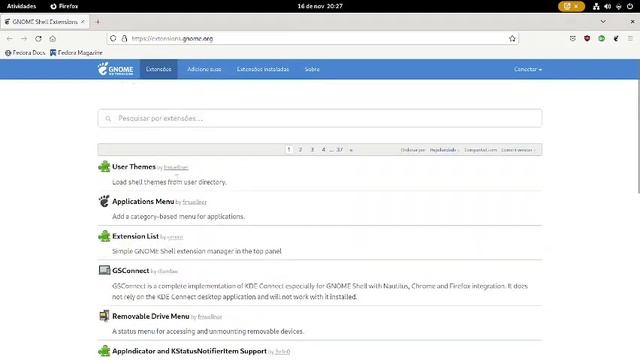Viewport: 640px width, 360px height.
Task: Click the page vertical scrollbar
Action: [x=638, y=137]
